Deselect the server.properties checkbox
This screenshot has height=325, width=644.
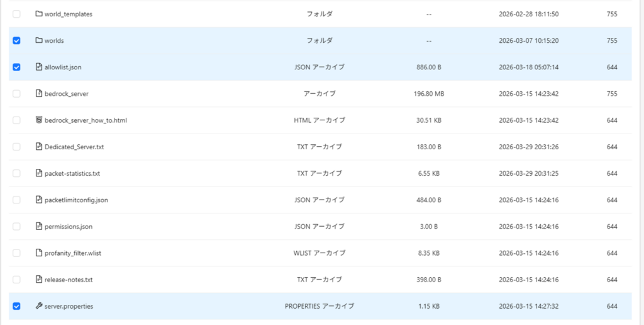(x=16, y=306)
